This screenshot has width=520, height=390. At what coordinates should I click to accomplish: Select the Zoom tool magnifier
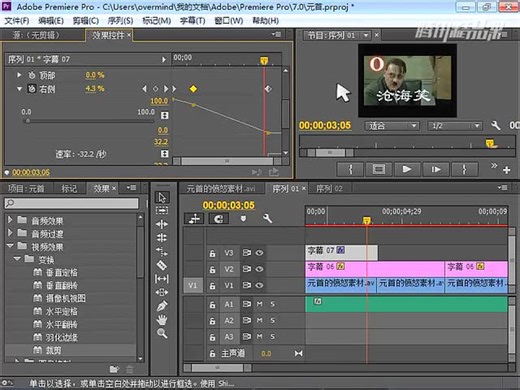(x=162, y=333)
